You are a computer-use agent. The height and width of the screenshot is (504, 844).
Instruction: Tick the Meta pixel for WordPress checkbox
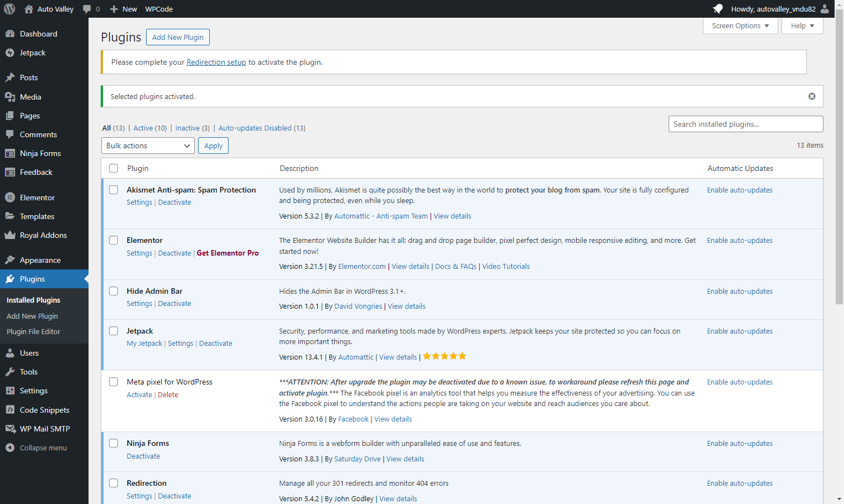click(113, 382)
